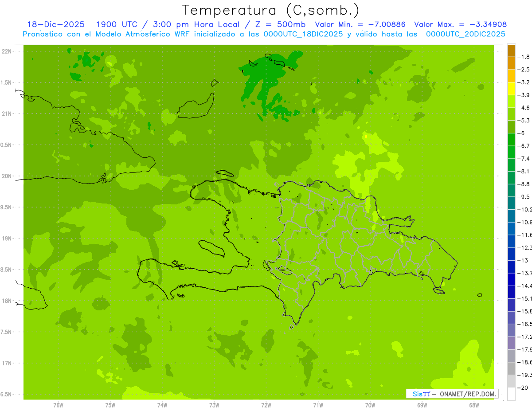Click the "19N" latitude label

(x=6, y=239)
